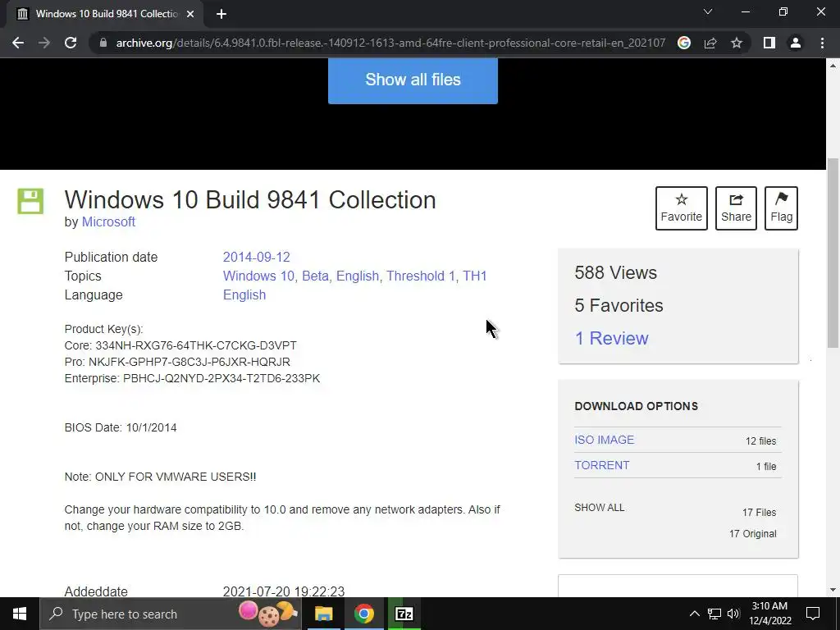Open notification center icon
This screenshot has width=840, height=630.
coord(813,614)
